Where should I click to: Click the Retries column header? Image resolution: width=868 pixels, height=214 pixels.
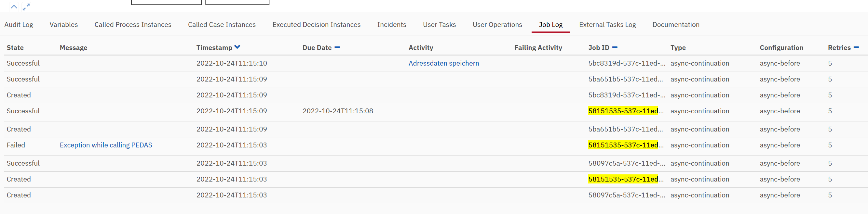click(839, 48)
